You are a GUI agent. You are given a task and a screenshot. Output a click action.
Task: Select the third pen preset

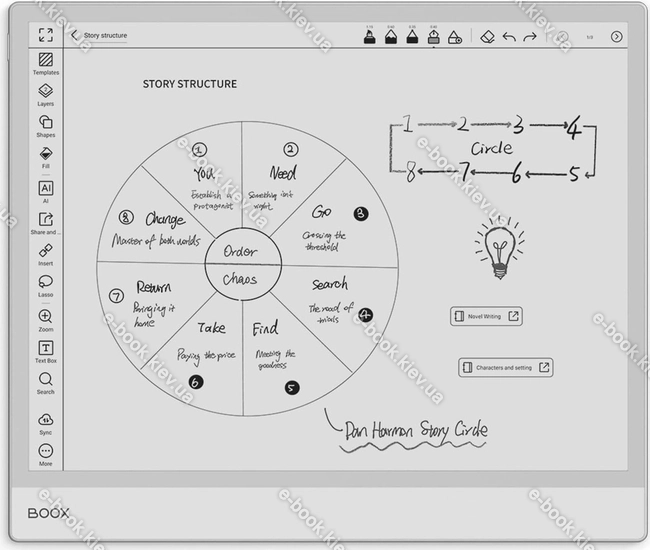click(x=412, y=36)
